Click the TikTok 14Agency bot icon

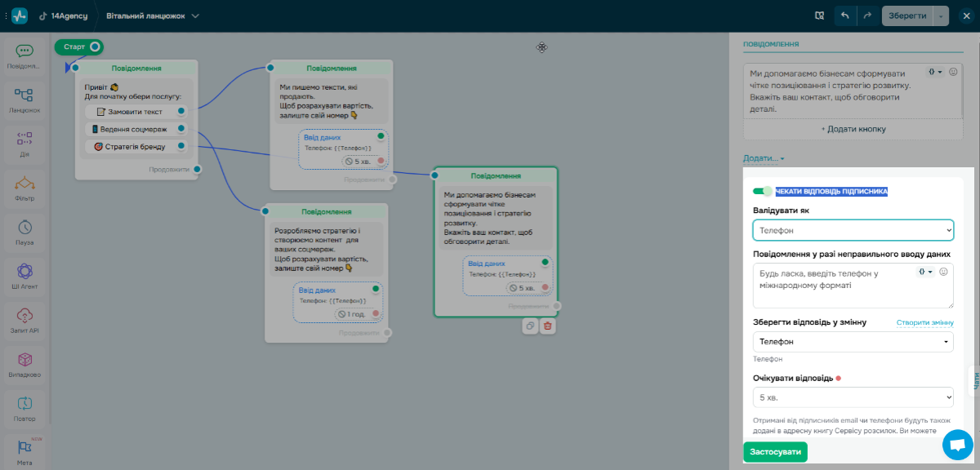click(43, 16)
